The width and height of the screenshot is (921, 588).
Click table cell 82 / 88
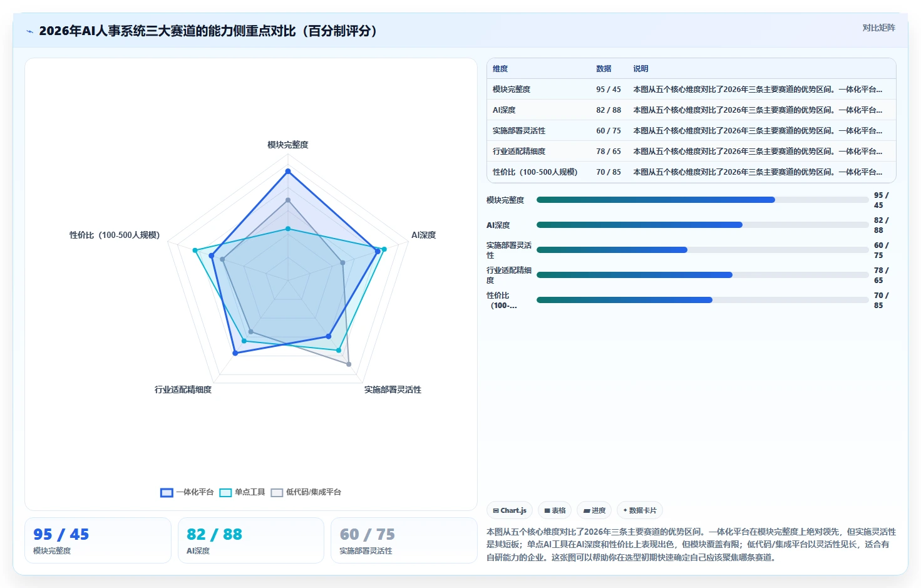click(609, 110)
